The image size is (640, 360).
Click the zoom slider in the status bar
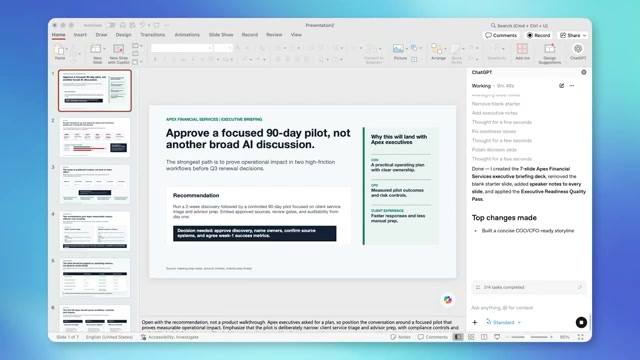(x=529, y=337)
